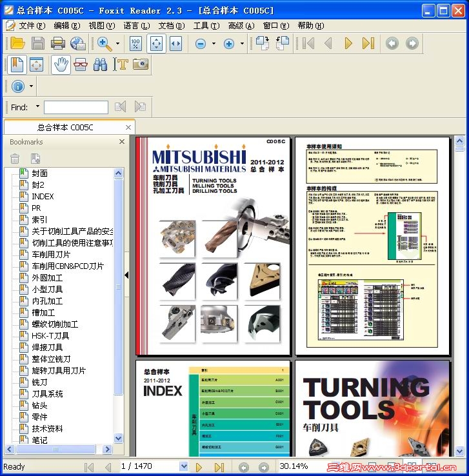469x476 pixels.
Task: Select the 封面 bookmark
Action: point(39,174)
